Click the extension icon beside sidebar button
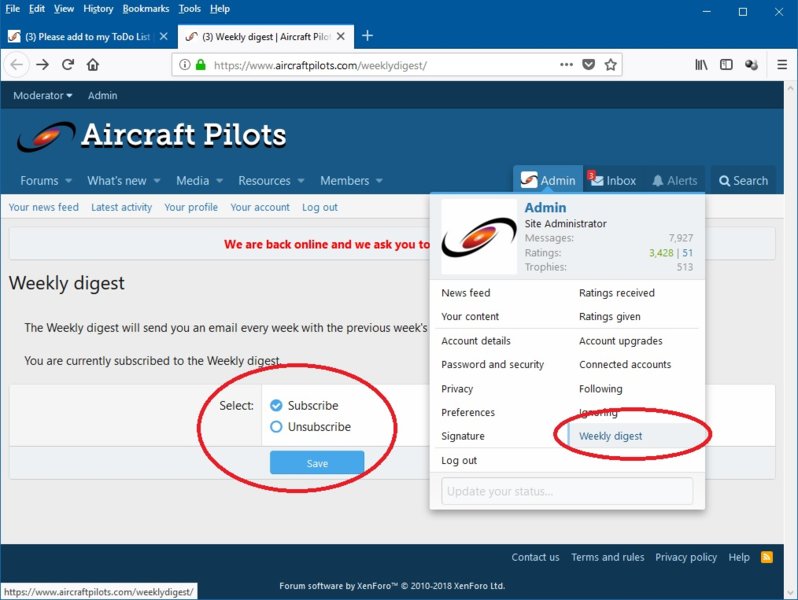The width and height of the screenshot is (798, 600). (751, 65)
